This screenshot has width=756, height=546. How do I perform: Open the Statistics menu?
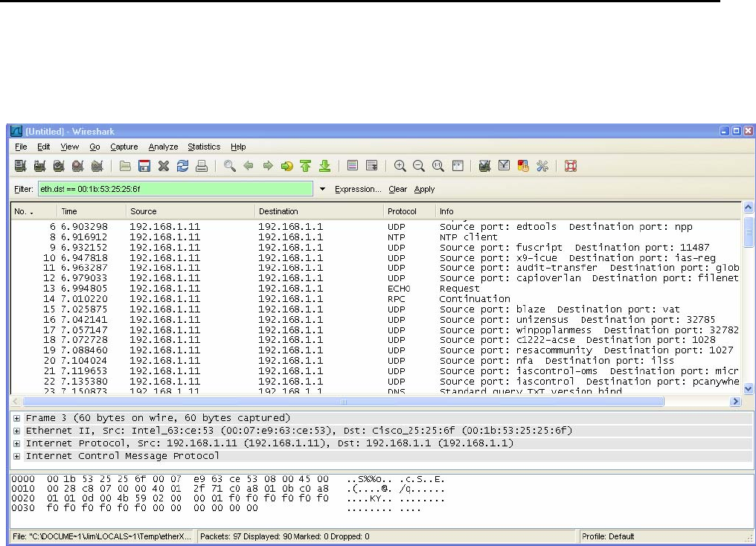tap(204, 147)
